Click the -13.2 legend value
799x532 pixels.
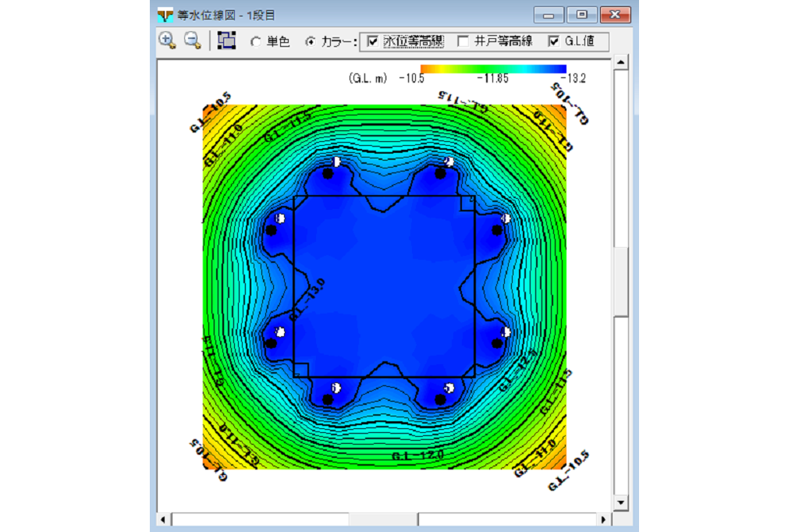574,79
